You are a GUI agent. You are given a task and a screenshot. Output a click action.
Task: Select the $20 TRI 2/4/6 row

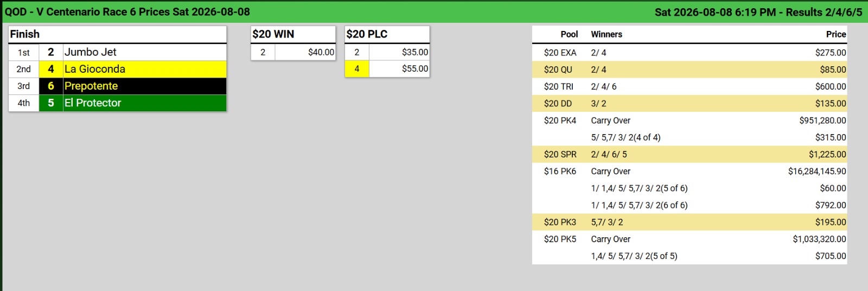[x=690, y=86]
